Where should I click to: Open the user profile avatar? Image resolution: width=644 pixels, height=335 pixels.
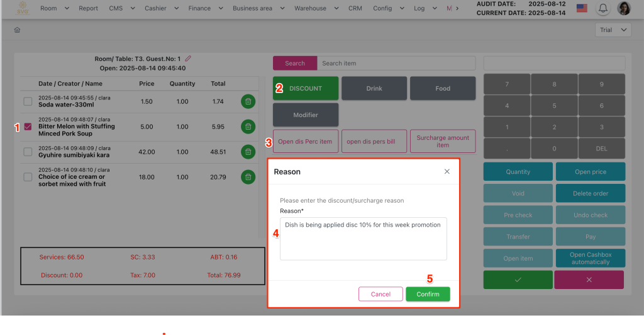(624, 8)
